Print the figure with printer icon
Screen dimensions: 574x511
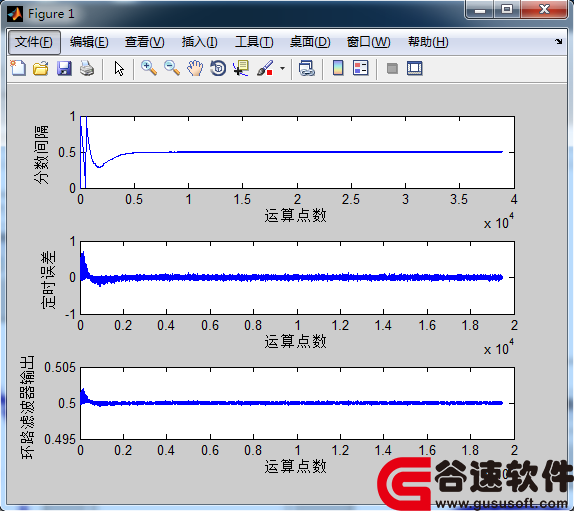click(87, 68)
